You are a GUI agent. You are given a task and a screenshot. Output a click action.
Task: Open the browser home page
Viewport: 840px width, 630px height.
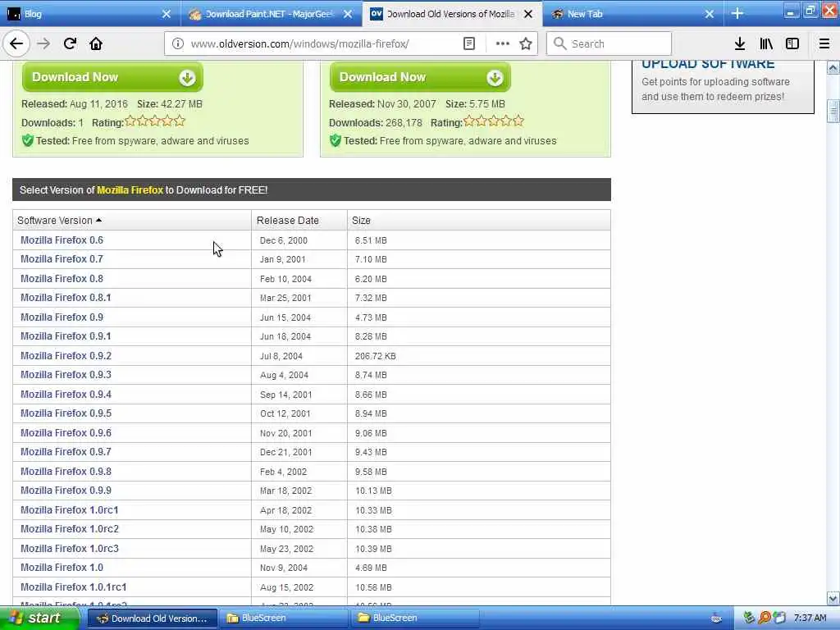point(96,43)
